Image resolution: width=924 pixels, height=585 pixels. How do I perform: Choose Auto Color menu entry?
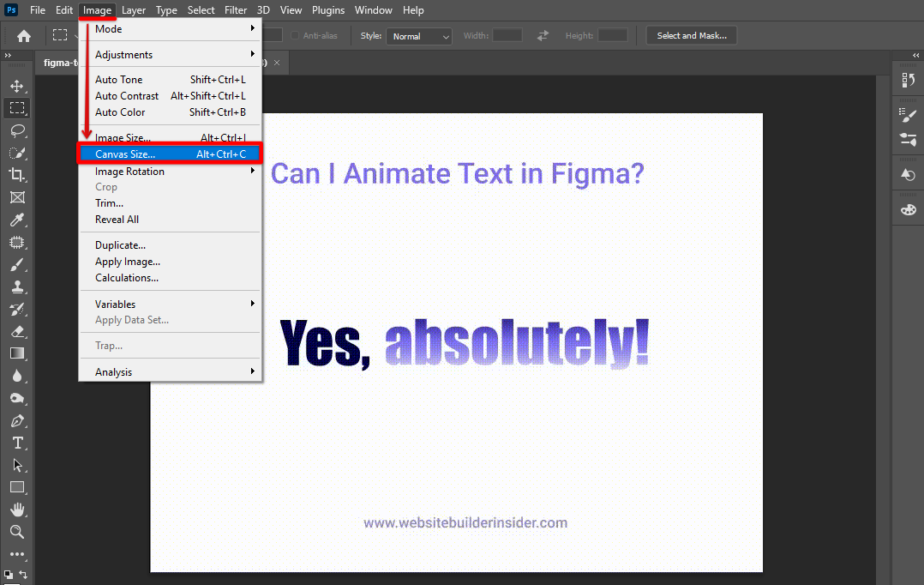(x=171, y=112)
